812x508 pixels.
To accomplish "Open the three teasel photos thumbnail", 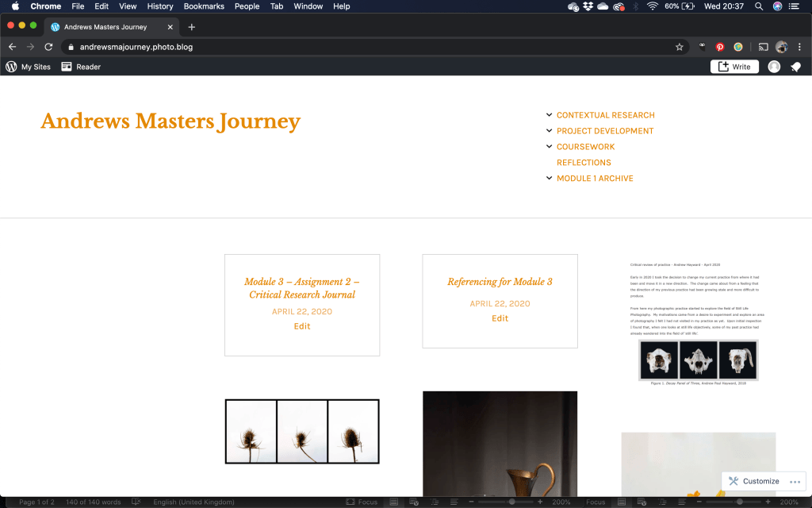I will click(x=302, y=431).
